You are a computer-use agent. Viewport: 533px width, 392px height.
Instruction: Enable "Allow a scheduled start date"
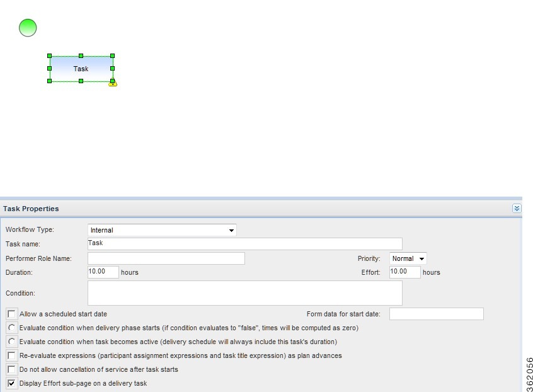click(x=11, y=313)
